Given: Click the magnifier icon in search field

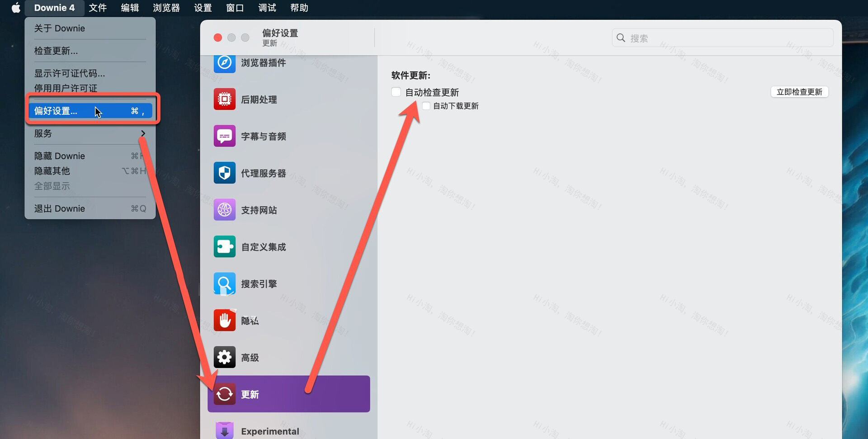Looking at the screenshot, I should (x=621, y=38).
